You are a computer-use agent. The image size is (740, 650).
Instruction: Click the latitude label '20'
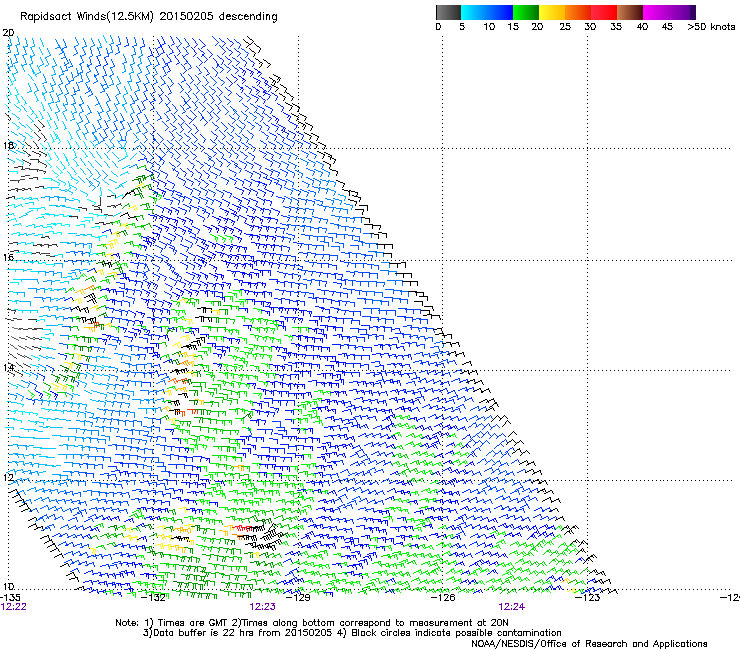point(8,33)
